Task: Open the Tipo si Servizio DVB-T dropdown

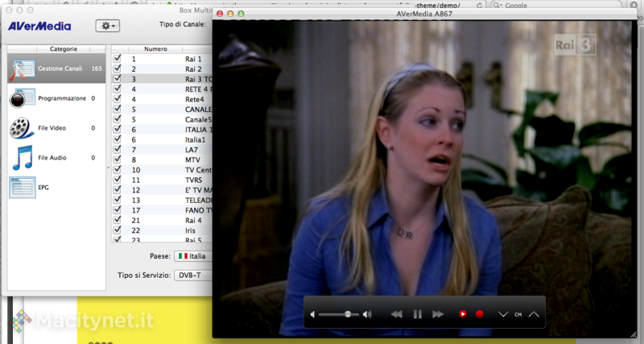Action: (193, 275)
